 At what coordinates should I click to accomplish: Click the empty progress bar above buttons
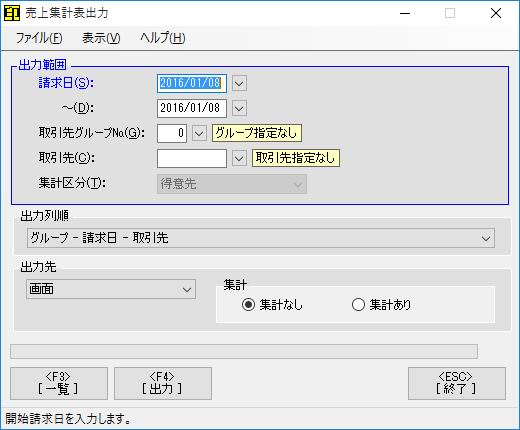244,352
